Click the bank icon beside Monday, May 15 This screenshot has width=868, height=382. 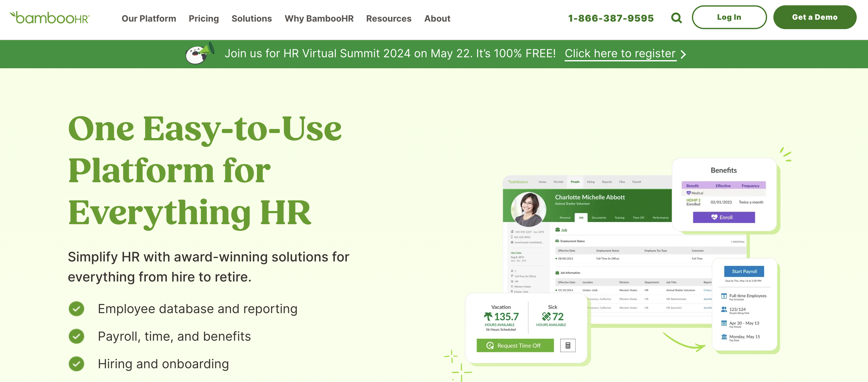724,337
